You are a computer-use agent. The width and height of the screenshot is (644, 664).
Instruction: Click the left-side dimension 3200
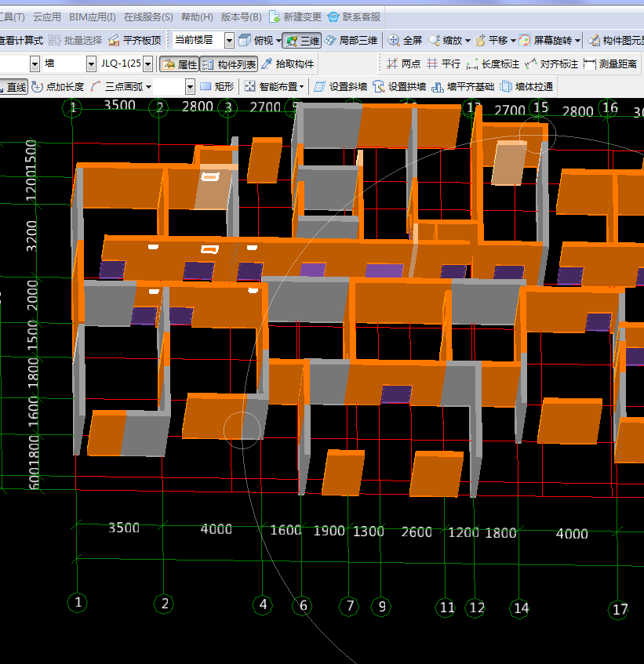[32, 236]
